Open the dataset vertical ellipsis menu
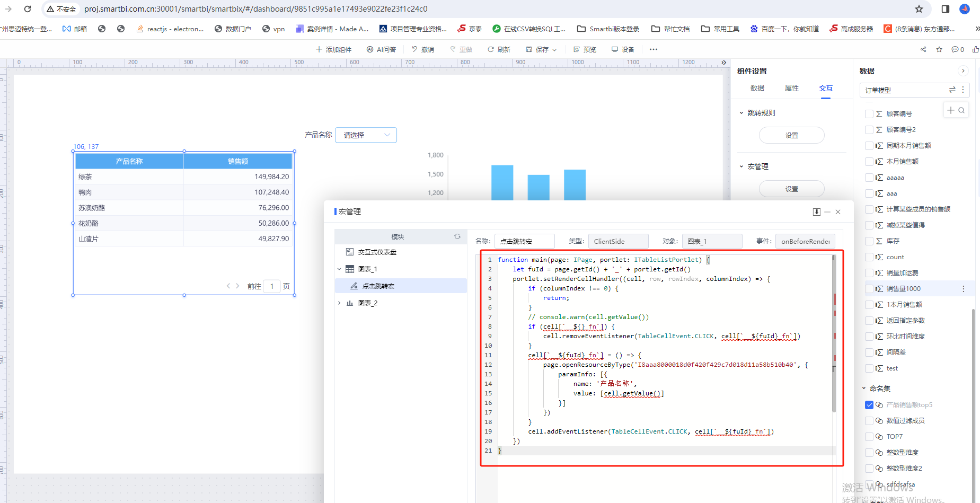 point(963,90)
